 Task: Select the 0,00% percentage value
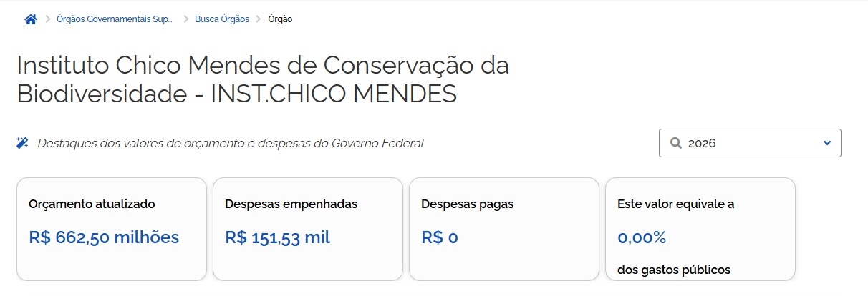click(x=642, y=237)
